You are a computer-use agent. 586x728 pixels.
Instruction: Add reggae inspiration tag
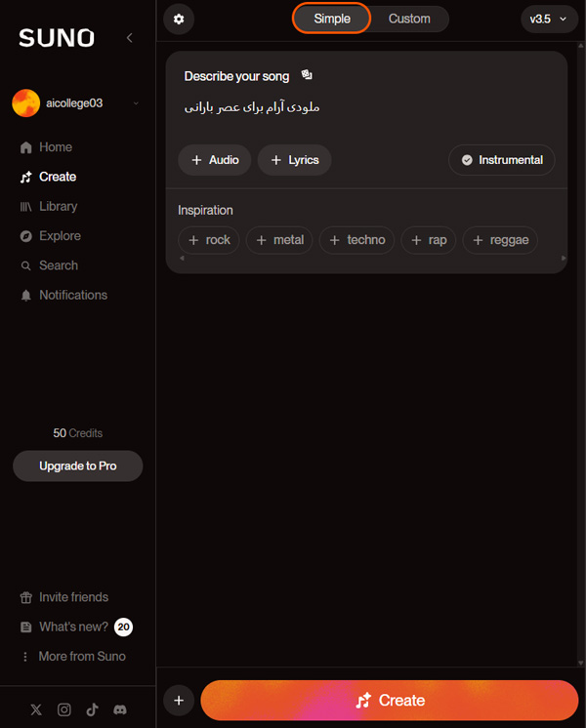500,240
